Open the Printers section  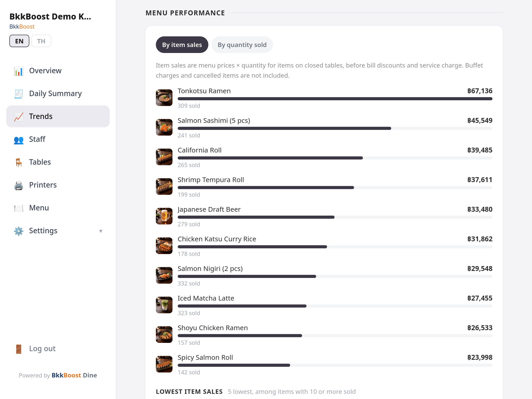[58, 185]
